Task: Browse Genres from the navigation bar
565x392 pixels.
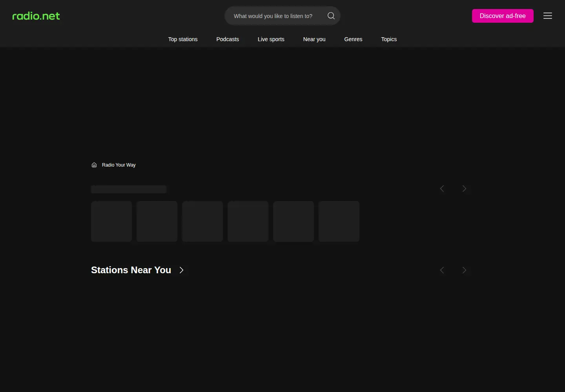Action: pyautogui.click(x=353, y=39)
